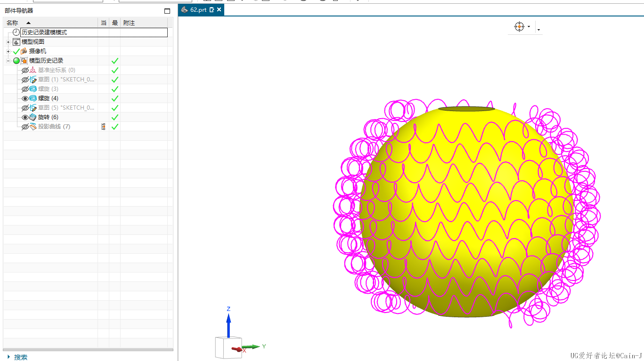The width and height of the screenshot is (644, 361).
Task: Click the 当 column header
Action: [104, 23]
